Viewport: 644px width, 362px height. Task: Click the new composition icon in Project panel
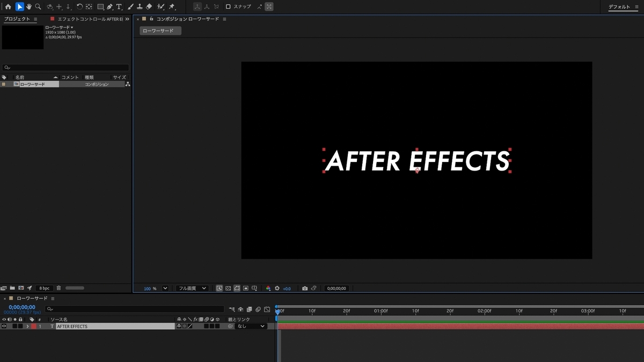21,288
